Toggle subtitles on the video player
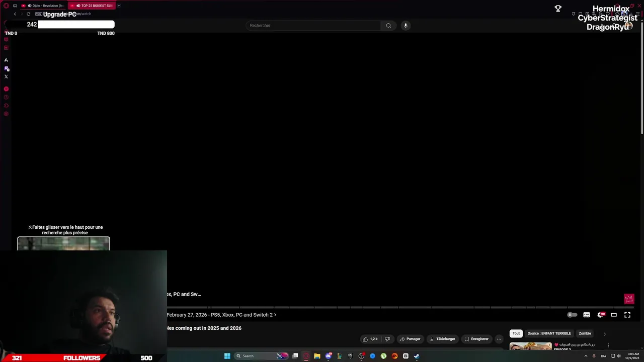The width and height of the screenshot is (644, 362). (587, 315)
